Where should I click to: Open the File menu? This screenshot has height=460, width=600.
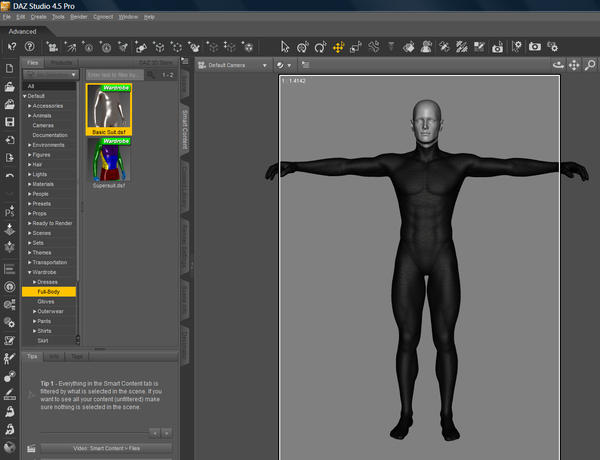[x=7, y=17]
